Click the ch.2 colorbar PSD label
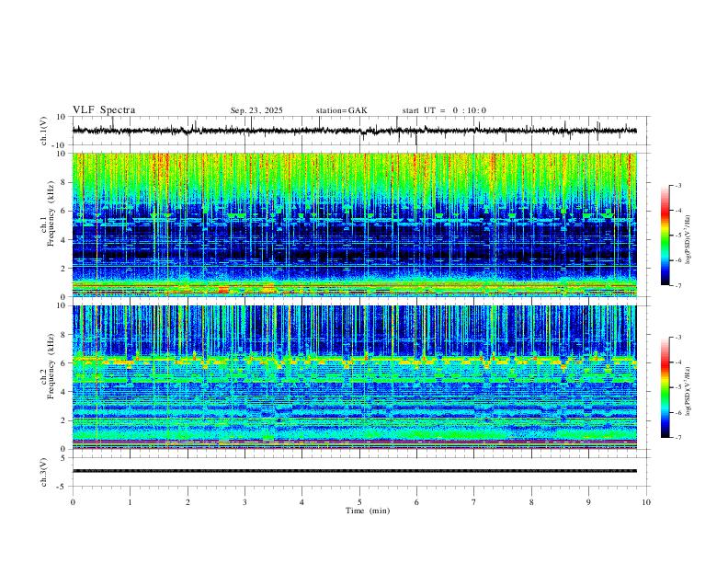 688,391
